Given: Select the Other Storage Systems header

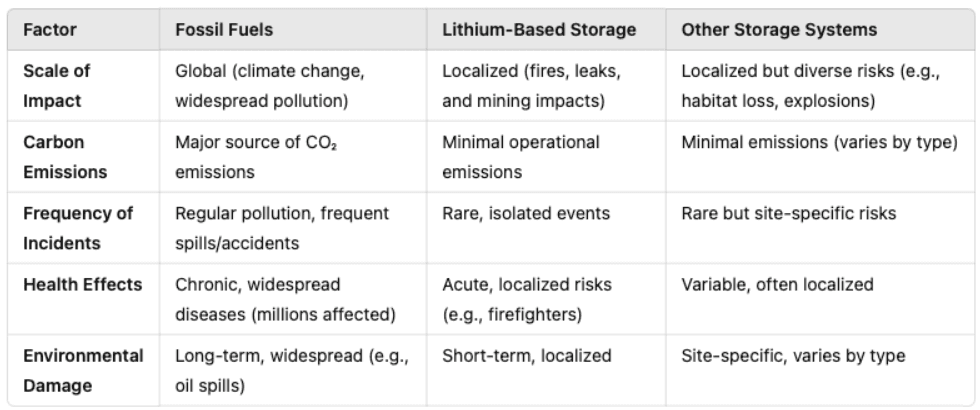Looking at the screenshot, I should [x=779, y=29].
